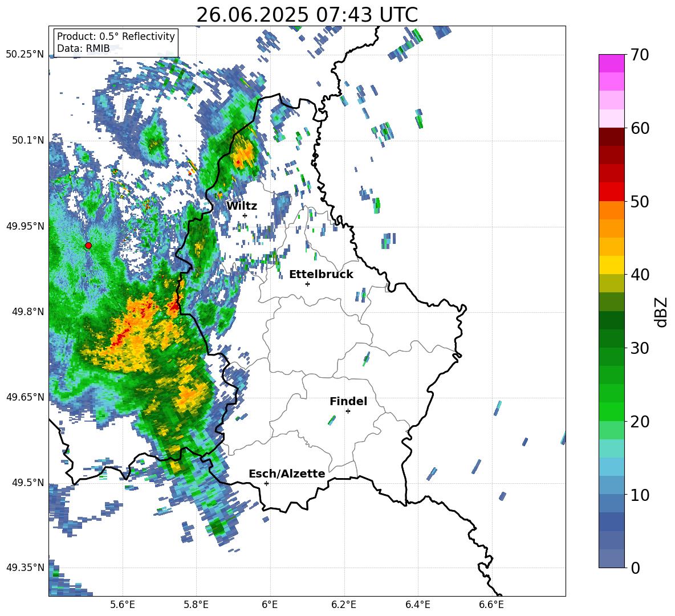The height and width of the screenshot is (616, 675).
Task: Click the 6°E longitude label
Action: (270, 605)
